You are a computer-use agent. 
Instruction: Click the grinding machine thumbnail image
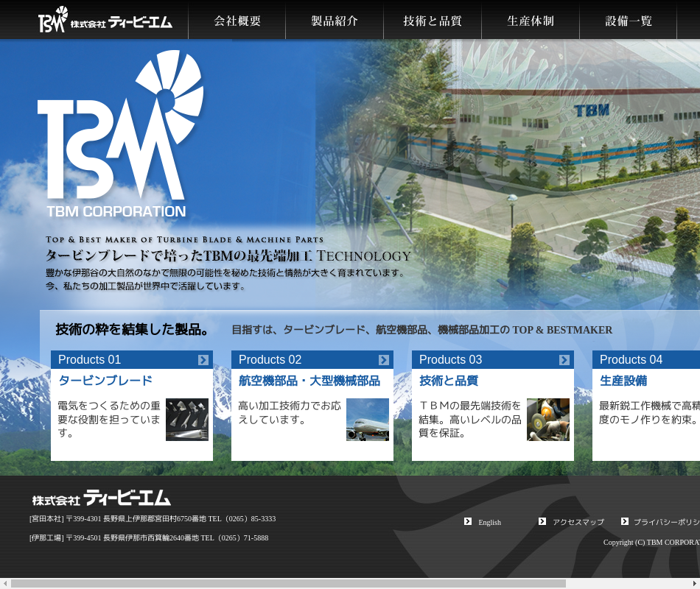(x=547, y=420)
